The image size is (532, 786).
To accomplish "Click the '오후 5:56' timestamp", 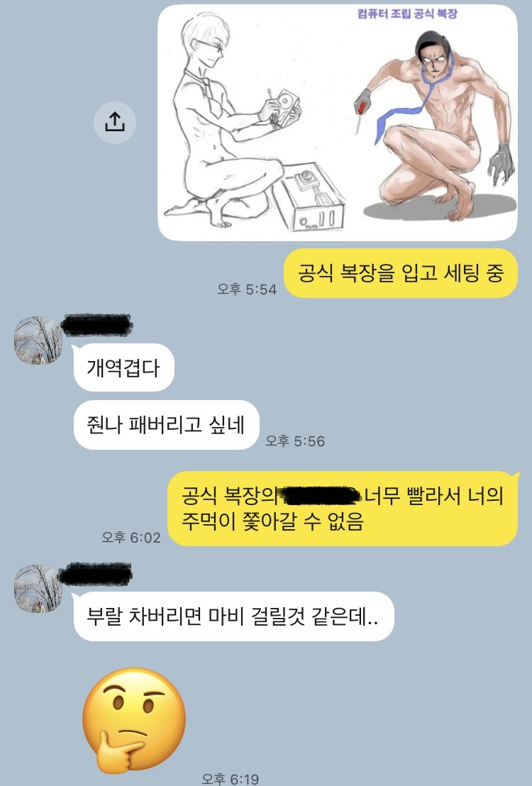I will 295,441.
